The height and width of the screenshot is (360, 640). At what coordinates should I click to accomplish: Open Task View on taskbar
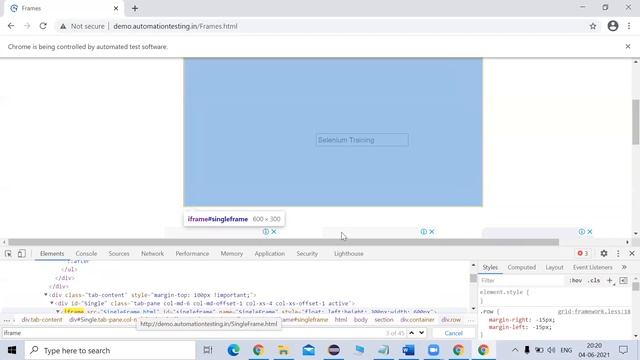click(208, 350)
